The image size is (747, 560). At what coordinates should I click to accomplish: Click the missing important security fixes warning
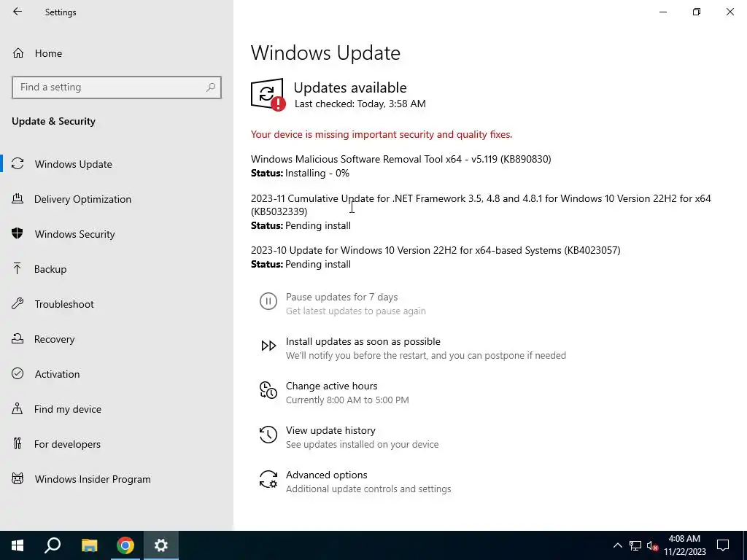point(381,134)
